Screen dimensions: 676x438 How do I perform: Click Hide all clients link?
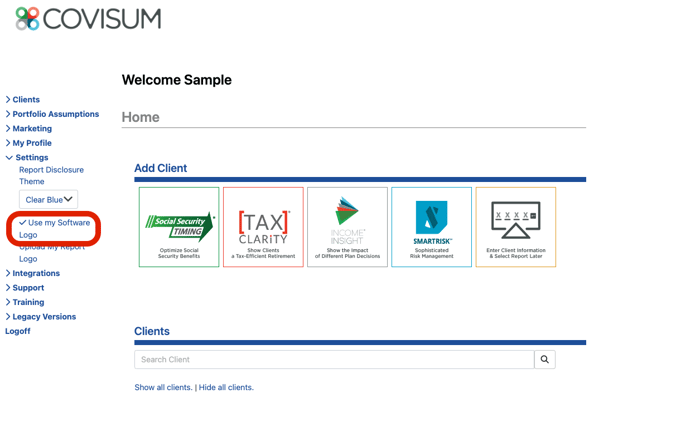pos(226,387)
